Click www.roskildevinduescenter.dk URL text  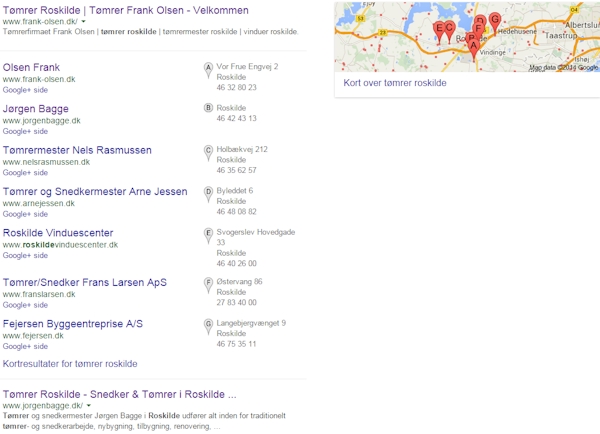60,245
